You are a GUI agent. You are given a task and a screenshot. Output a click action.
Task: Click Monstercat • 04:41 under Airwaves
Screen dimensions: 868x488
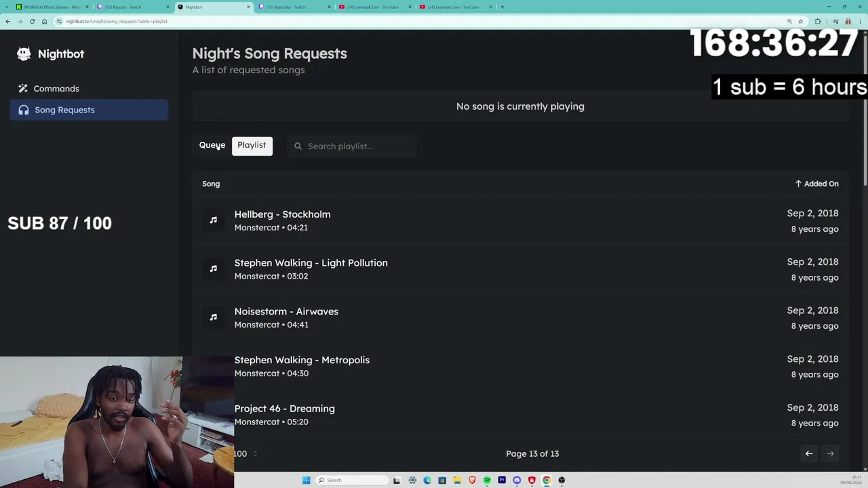point(271,325)
